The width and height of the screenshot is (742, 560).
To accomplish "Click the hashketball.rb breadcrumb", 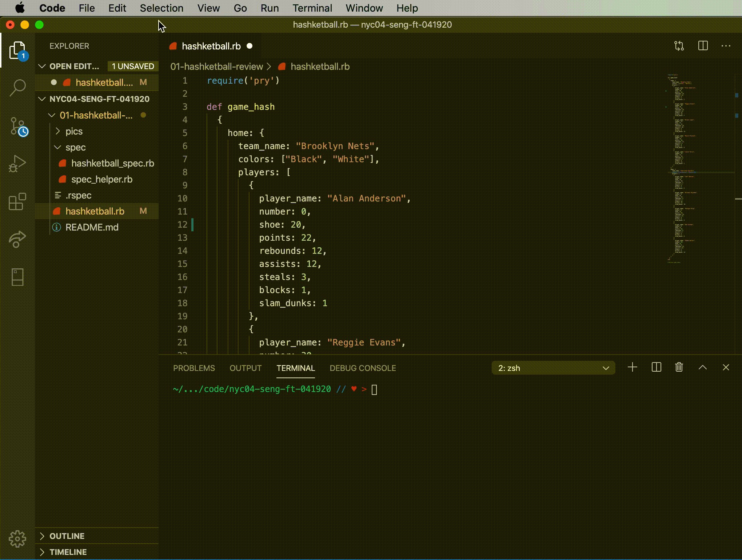I will click(x=320, y=67).
